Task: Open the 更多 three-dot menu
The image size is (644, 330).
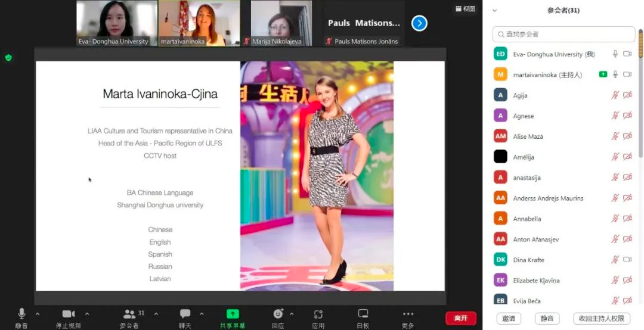Action: 408,314
